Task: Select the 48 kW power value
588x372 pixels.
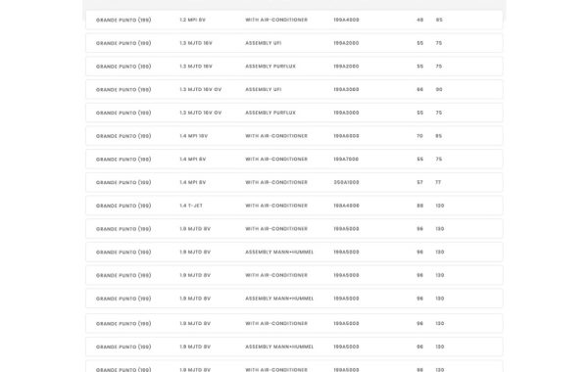Action: point(419,20)
